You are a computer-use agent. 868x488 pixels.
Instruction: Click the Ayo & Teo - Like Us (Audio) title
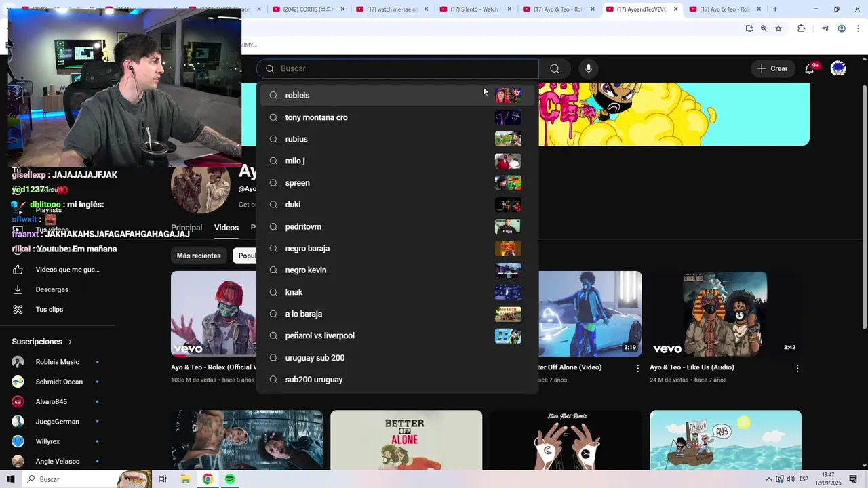[x=692, y=367]
